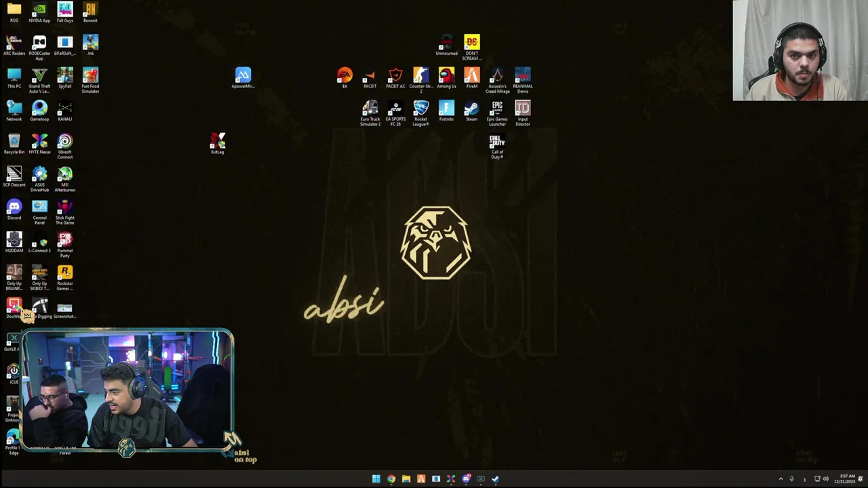The width and height of the screenshot is (868, 488).
Task: Launch the NVIDIA App shortcut
Action: (39, 12)
